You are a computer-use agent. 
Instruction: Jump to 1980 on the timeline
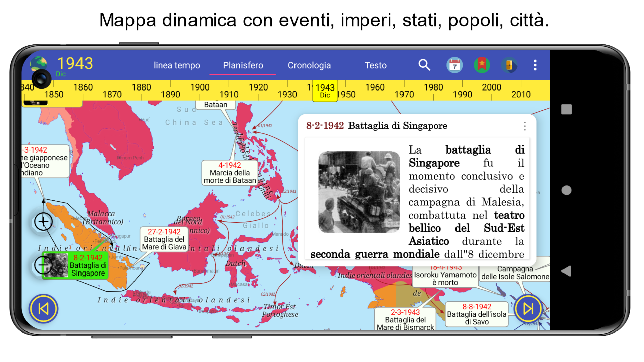click(x=433, y=87)
